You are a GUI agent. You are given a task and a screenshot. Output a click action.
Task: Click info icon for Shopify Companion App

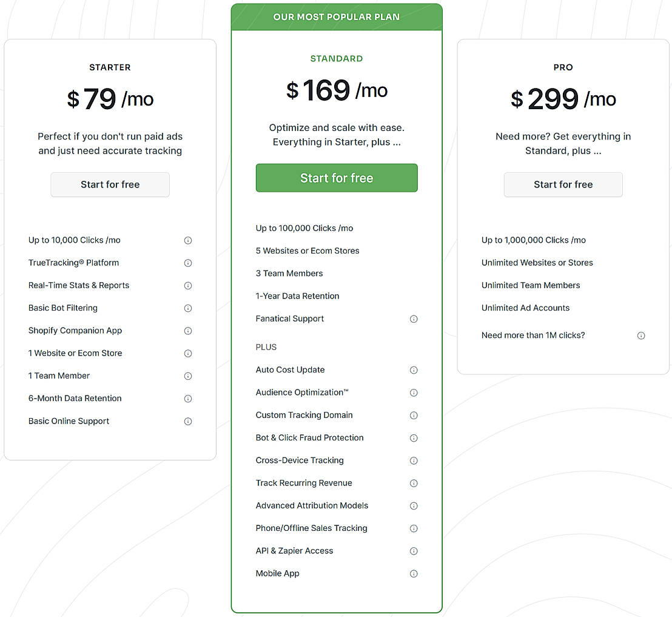click(x=188, y=331)
